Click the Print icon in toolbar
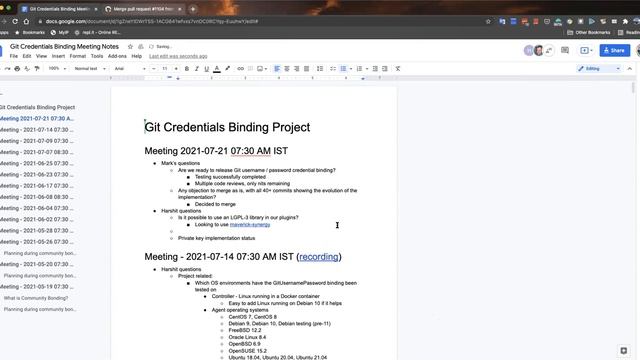 pyautogui.click(x=17, y=69)
